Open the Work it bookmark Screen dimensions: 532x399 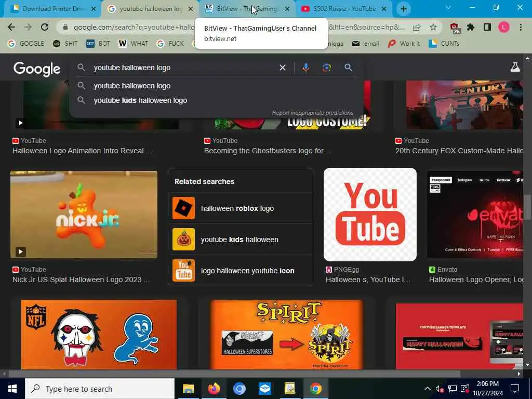[404, 44]
